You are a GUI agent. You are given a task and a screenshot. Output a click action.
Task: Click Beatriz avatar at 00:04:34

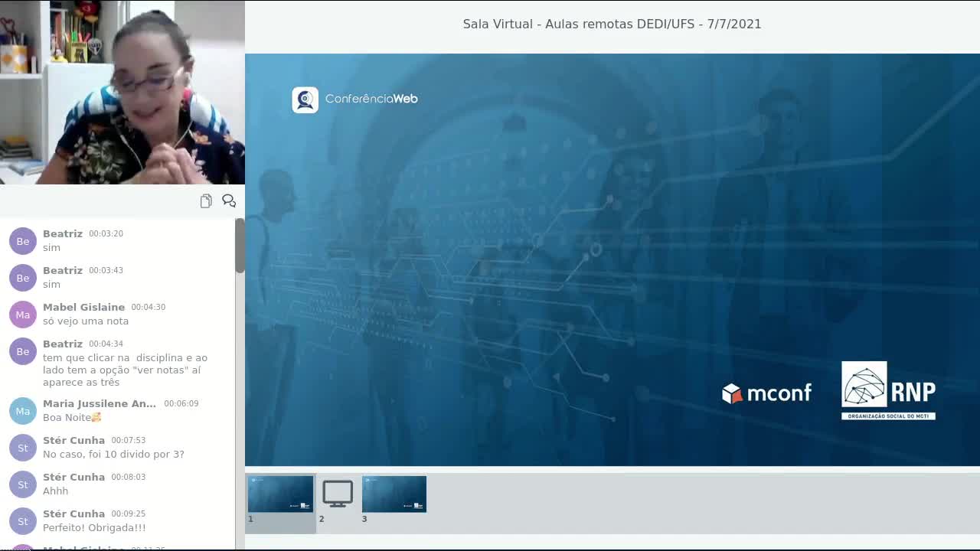[x=23, y=351]
